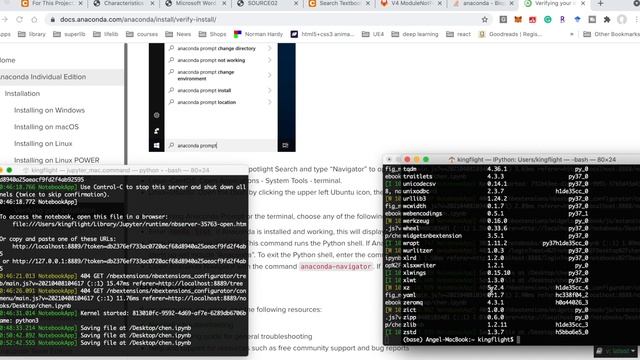Go forward in browser history
The height and width of the screenshot is (360, 640).
pos(5,19)
